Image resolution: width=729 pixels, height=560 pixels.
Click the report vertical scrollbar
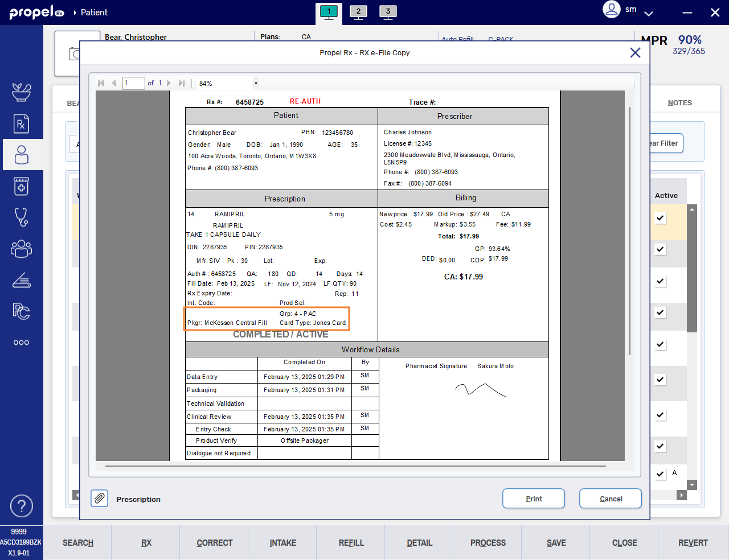click(630, 230)
